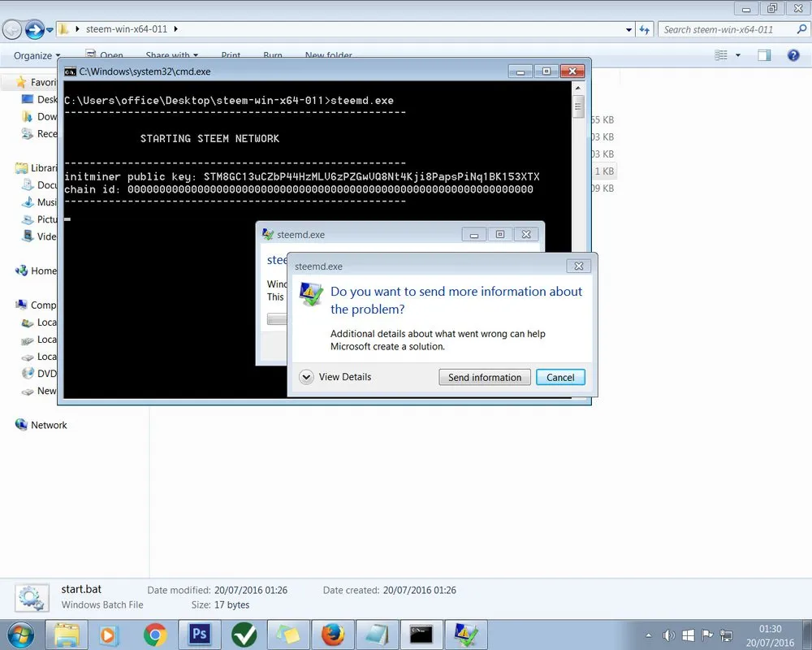812x650 pixels.
Task: Open Photoshop from taskbar
Action: [200, 635]
